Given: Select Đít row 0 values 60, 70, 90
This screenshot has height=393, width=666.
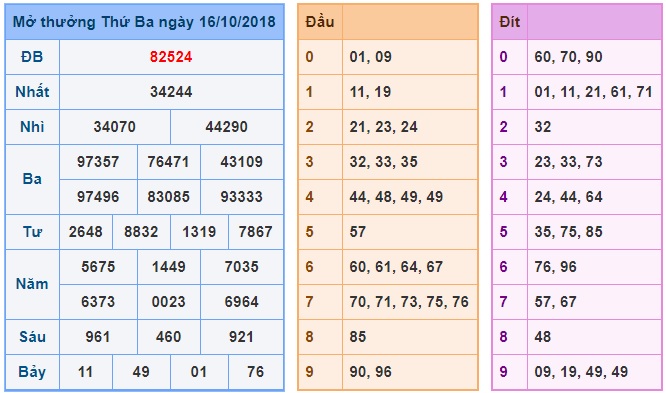Looking at the screenshot, I should coord(568,57).
